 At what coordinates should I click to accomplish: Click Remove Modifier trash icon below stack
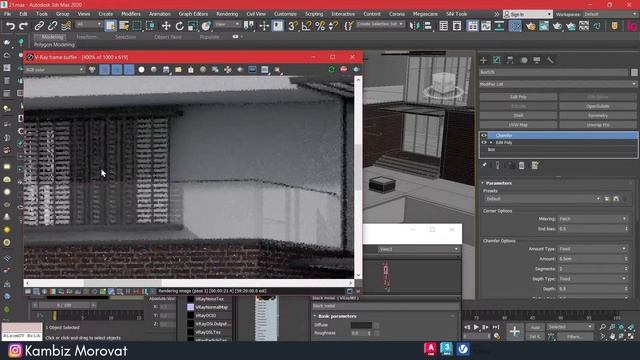(522, 165)
